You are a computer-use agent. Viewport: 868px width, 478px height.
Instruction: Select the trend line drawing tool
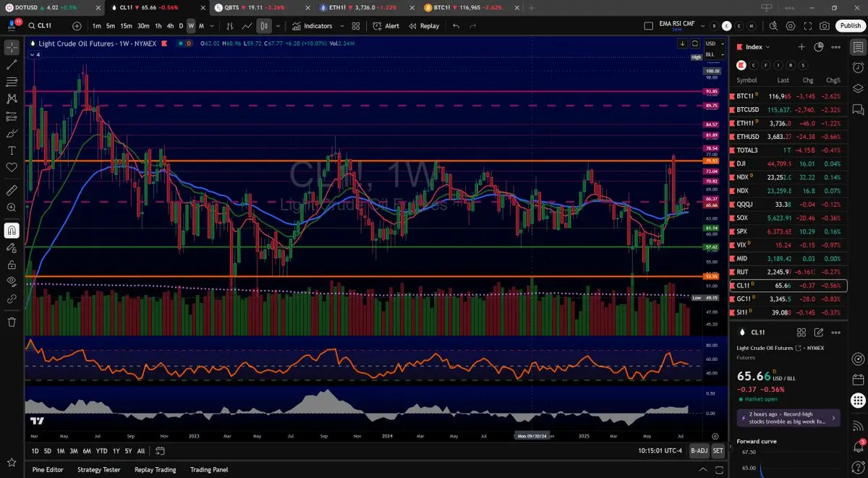tap(12, 64)
